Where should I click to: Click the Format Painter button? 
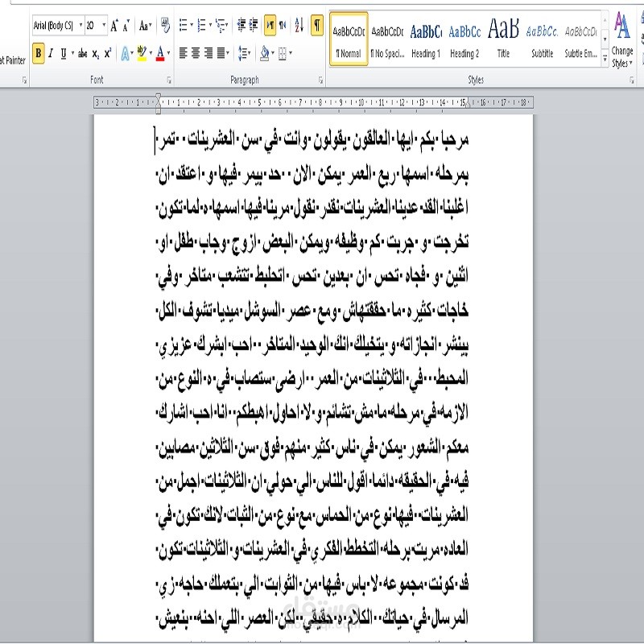[12, 60]
